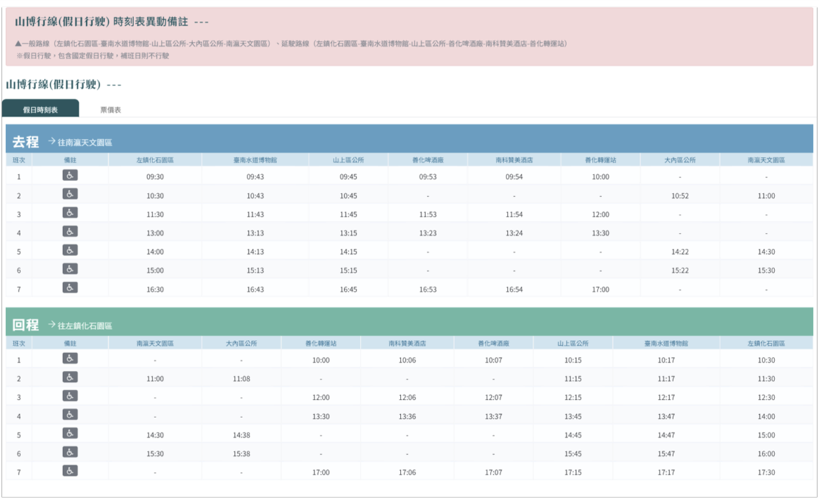Click wheelchair icon for outbound trip 09:30
This screenshot has width=819, height=504.
pyautogui.click(x=70, y=175)
